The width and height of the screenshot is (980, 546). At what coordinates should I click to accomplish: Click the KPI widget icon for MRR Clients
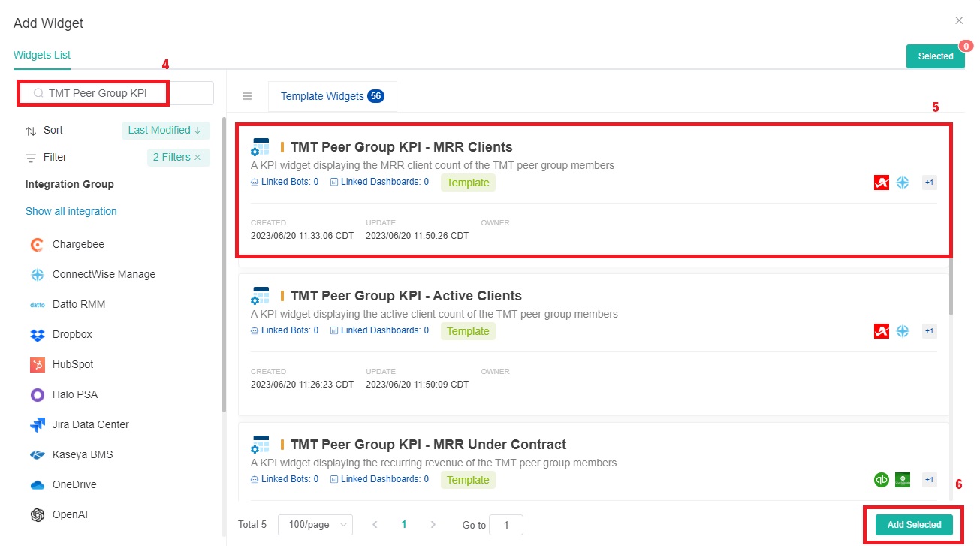tap(261, 147)
